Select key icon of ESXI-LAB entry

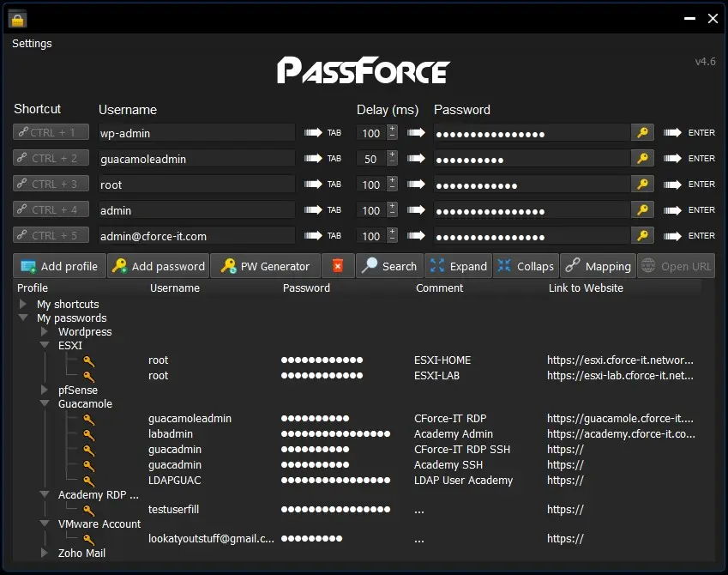click(x=88, y=377)
